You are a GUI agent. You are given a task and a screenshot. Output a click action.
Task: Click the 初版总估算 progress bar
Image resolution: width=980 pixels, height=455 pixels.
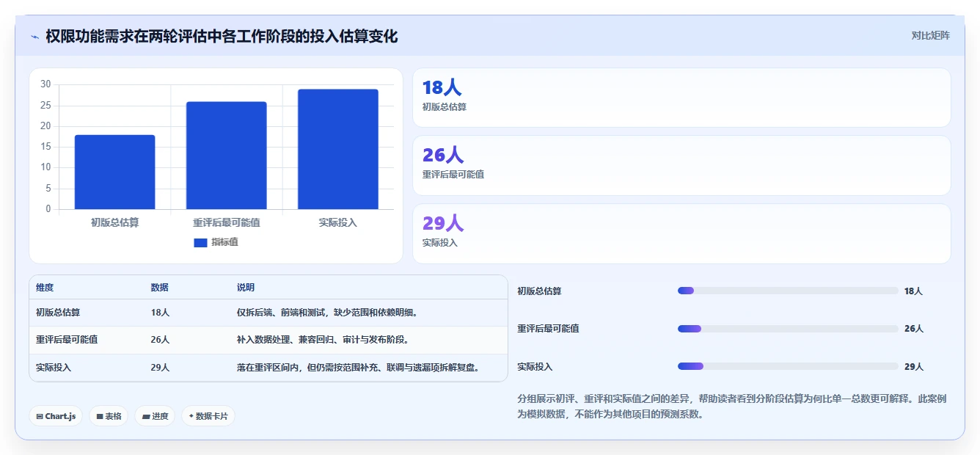(x=788, y=291)
